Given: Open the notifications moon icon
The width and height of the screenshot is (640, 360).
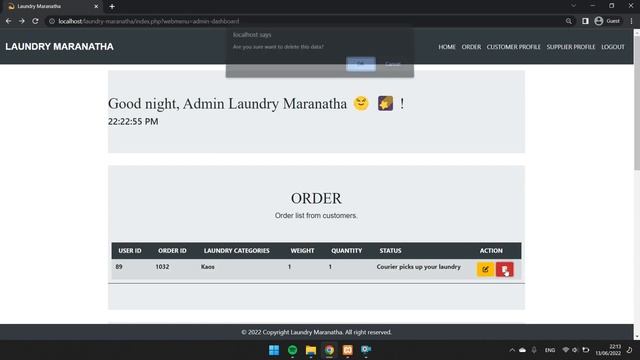Looking at the screenshot, I should [x=629, y=350].
